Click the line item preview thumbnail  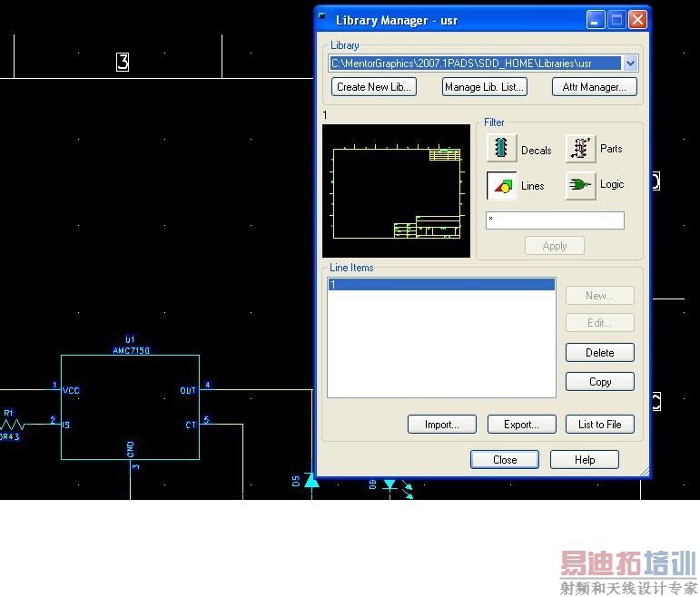coord(396,191)
